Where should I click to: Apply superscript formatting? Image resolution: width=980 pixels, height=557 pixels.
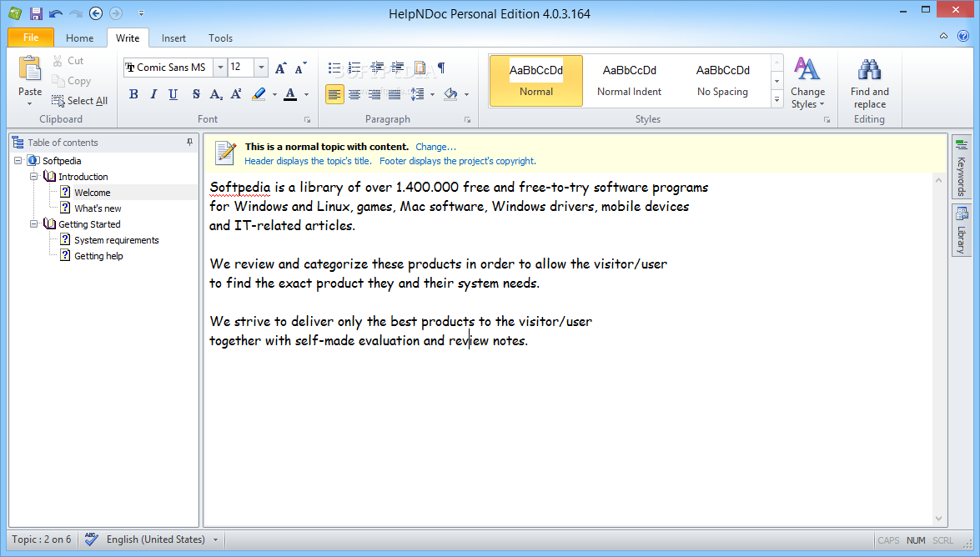tap(236, 94)
